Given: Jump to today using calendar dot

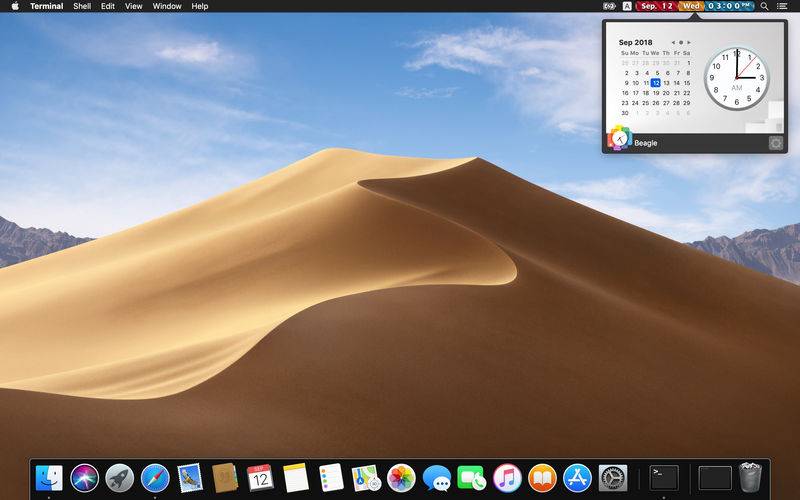Looking at the screenshot, I should pyautogui.click(x=681, y=43).
